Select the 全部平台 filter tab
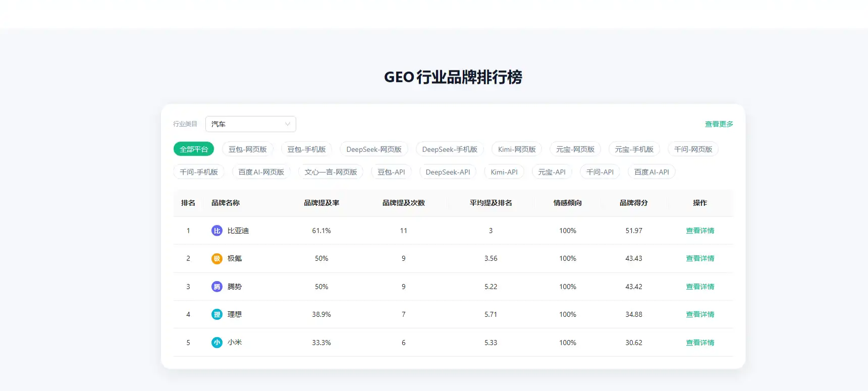Screen dimensions: 868x391 tap(194, 149)
